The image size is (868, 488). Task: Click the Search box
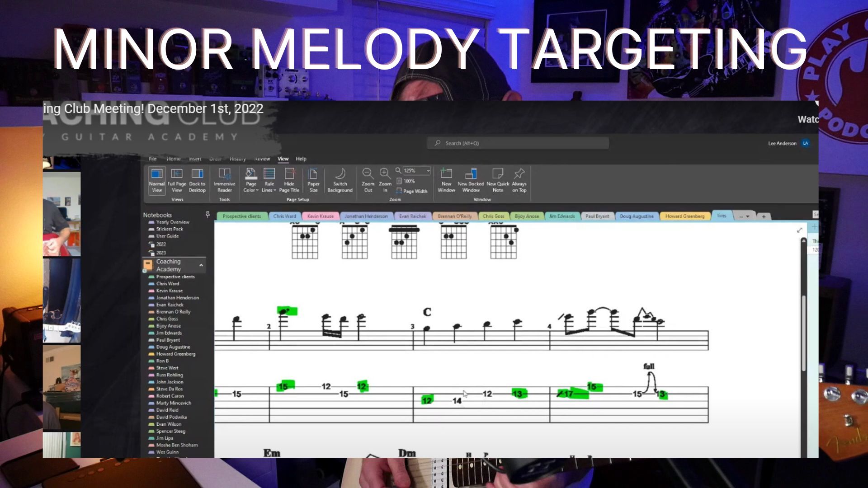pos(518,143)
